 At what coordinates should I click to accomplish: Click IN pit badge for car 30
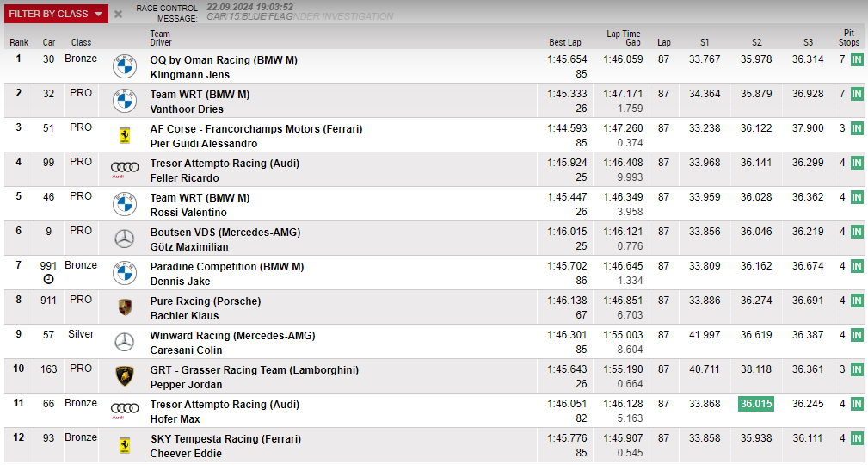click(857, 60)
